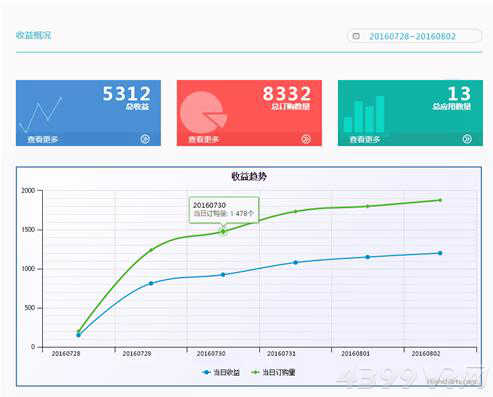Click the y-axis label 1500
The width and height of the screenshot is (493, 397).
pyautogui.click(x=28, y=230)
